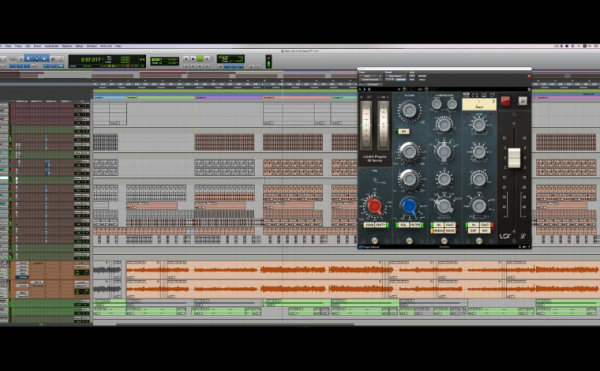Click the main counter showing 0:57.017
The width and height of the screenshot is (600, 371).
91,60
